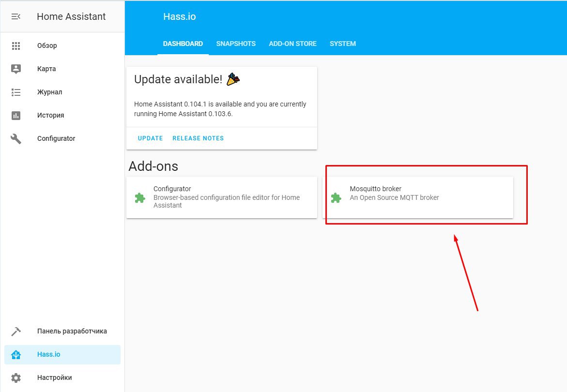The width and height of the screenshot is (567, 392).
Task: Click the Обзор grid icon
Action: pos(16,46)
